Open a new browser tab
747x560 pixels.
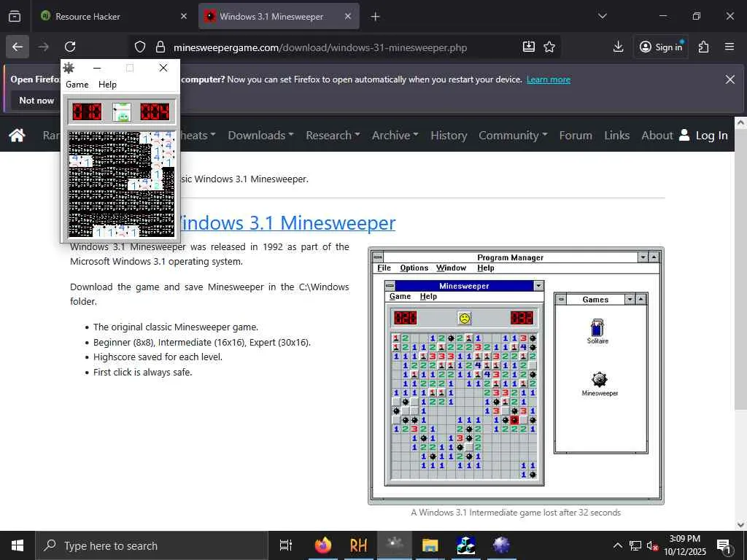pyautogui.click(x=376, y=17)
